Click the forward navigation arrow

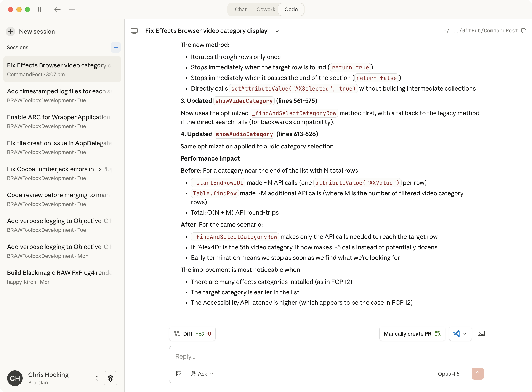point(72,10)
